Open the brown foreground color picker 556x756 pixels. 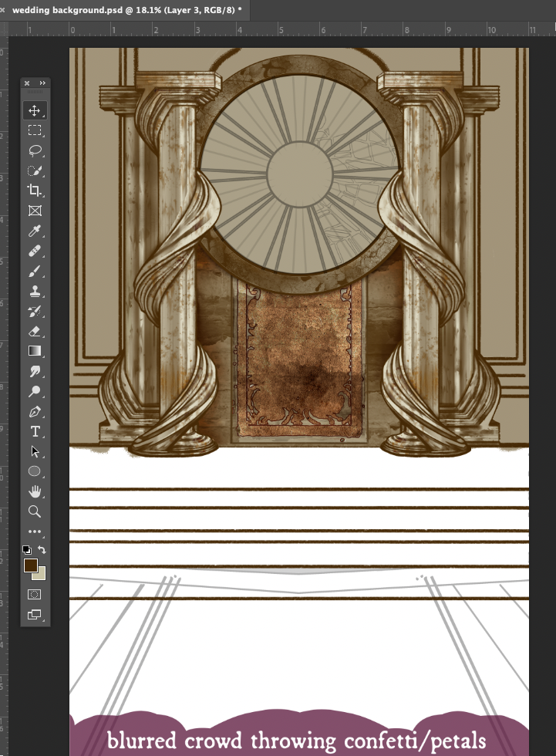tap(30, 565)
